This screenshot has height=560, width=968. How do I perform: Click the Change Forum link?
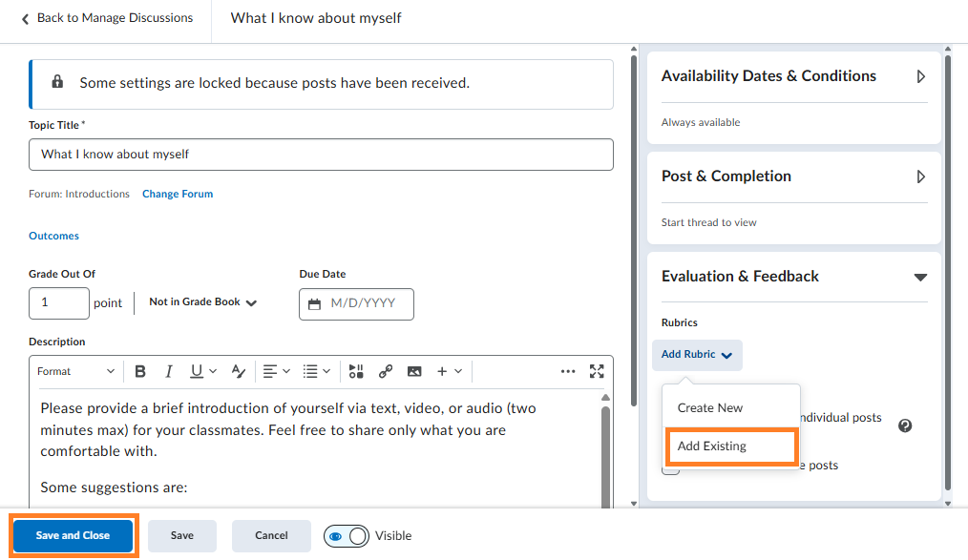coord(177,194)
